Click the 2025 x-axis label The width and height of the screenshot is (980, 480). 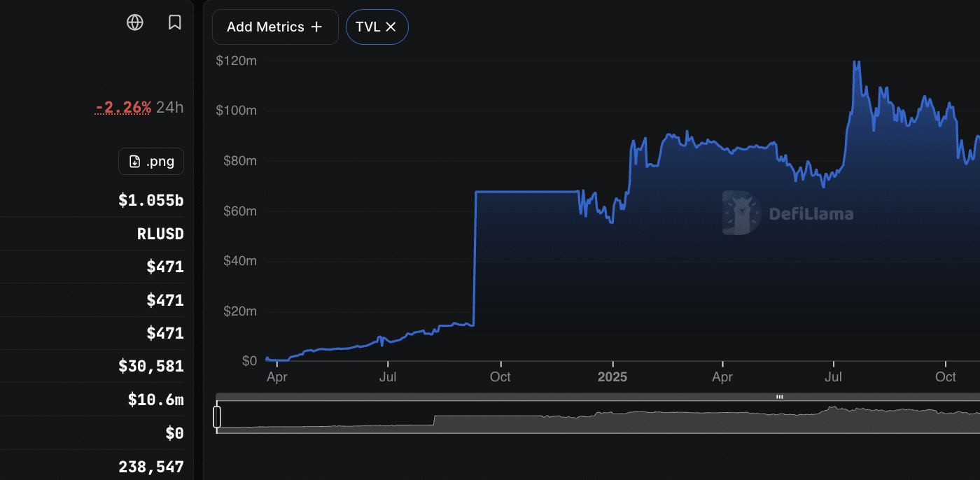click(x=612, y=377)
